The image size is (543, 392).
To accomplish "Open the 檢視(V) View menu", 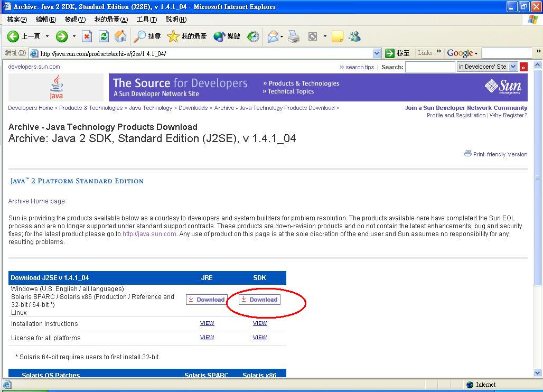I will tap(75, 20).
